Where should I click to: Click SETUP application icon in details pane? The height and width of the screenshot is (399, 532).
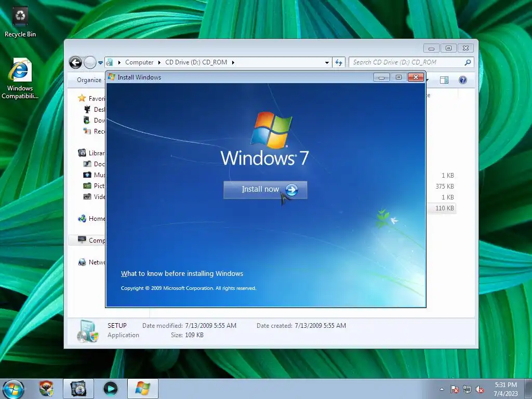[87, 331]
